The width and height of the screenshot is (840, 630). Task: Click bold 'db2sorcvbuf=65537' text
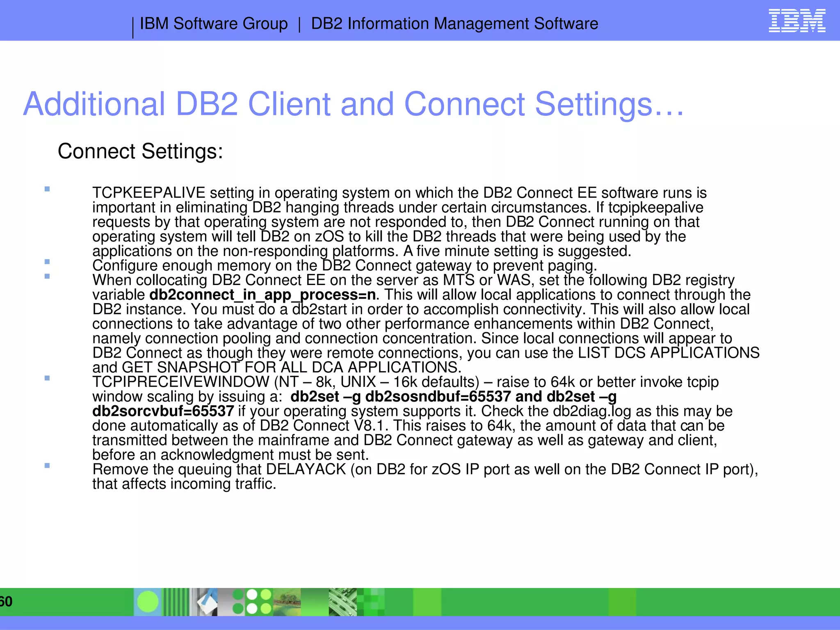tap(163, 411)
